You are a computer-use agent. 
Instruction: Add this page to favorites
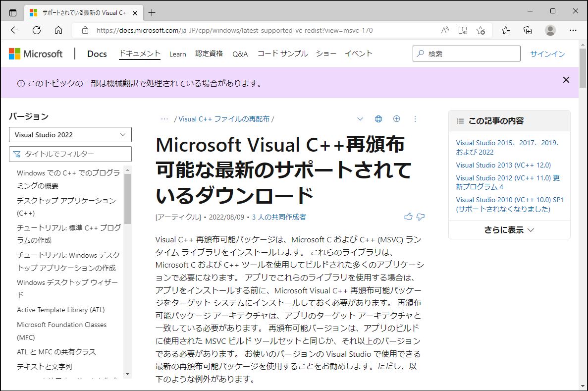point(481,30)
